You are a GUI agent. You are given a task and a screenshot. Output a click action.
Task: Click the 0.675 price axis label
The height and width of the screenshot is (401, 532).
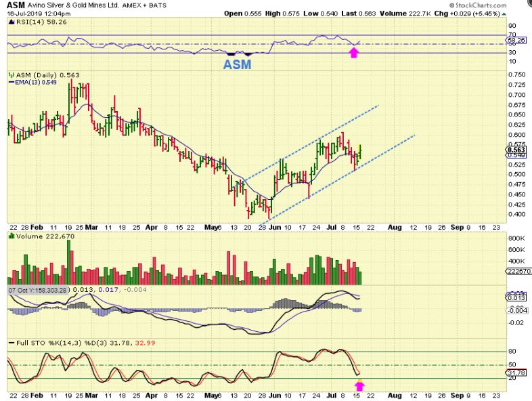516,105
